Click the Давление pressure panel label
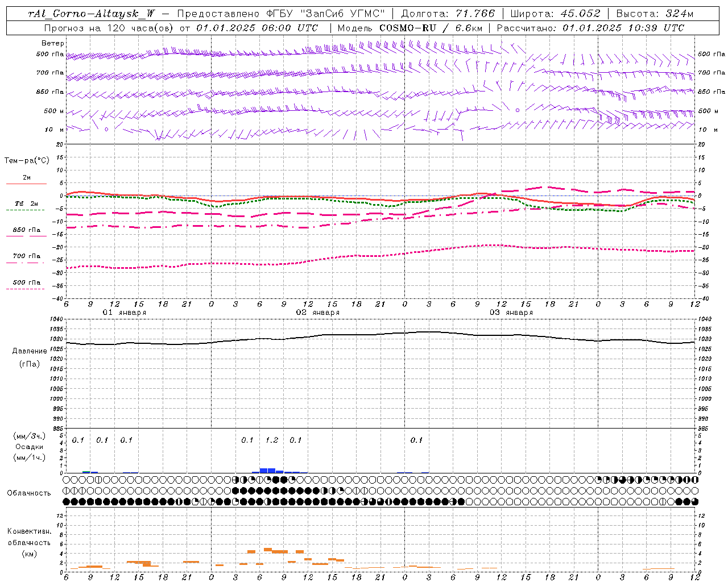The image size is (728, 582). pyautogui.click(x=30, y=351)
